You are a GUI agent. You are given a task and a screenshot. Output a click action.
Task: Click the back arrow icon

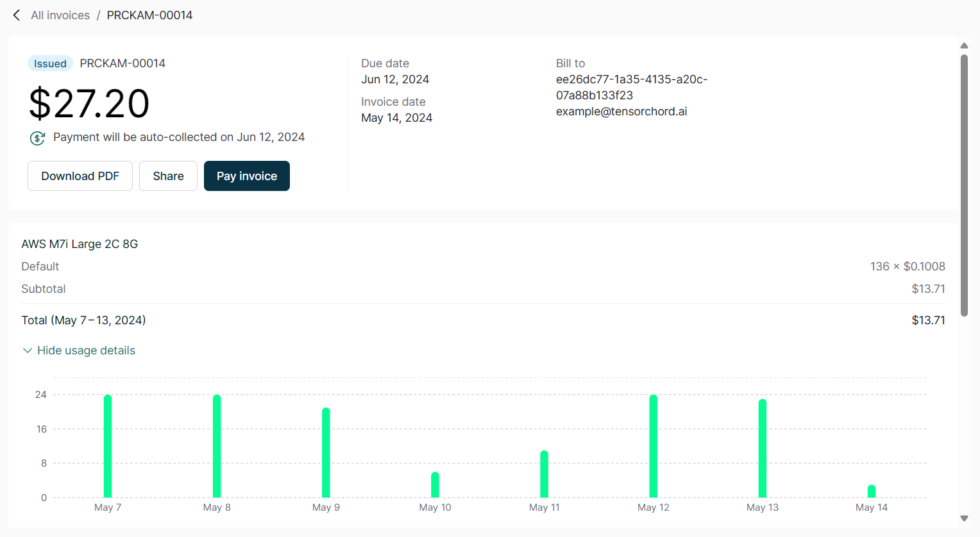point(17,15)
